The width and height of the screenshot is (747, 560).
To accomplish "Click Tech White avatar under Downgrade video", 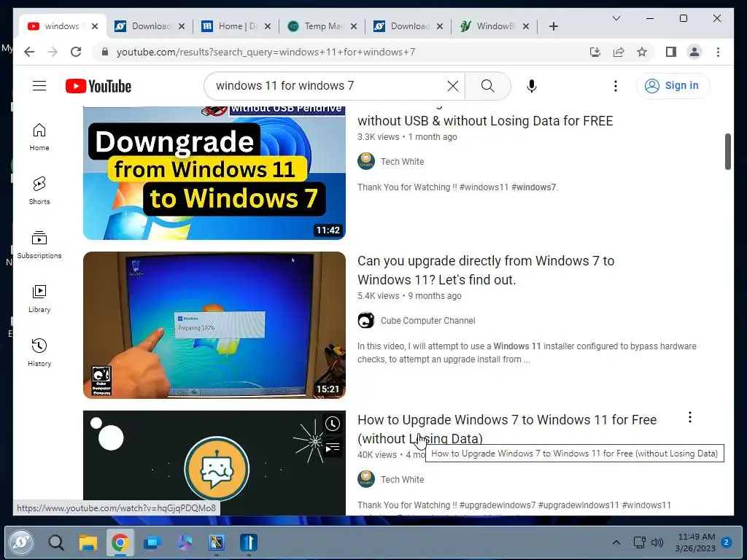I will pos(366,161).
